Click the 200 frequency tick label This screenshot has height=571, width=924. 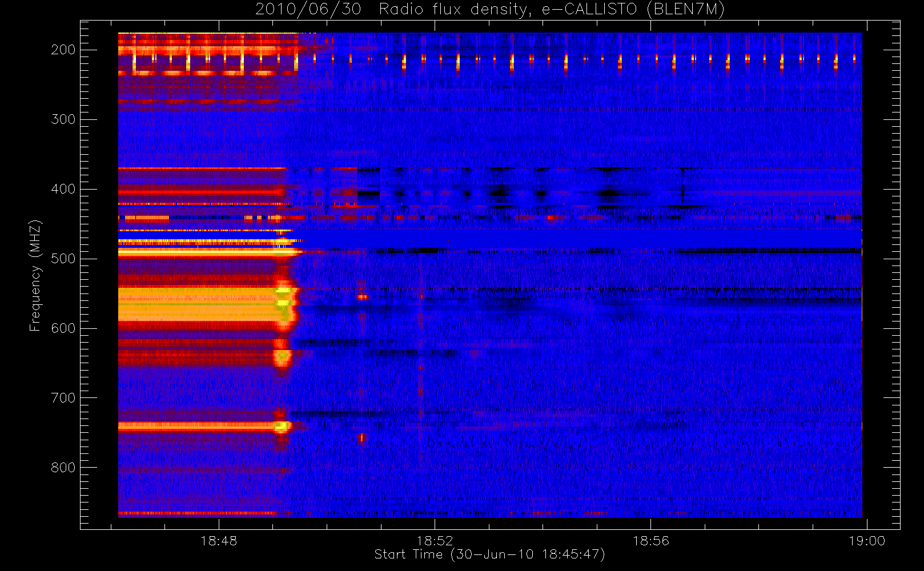pos(63,50)
